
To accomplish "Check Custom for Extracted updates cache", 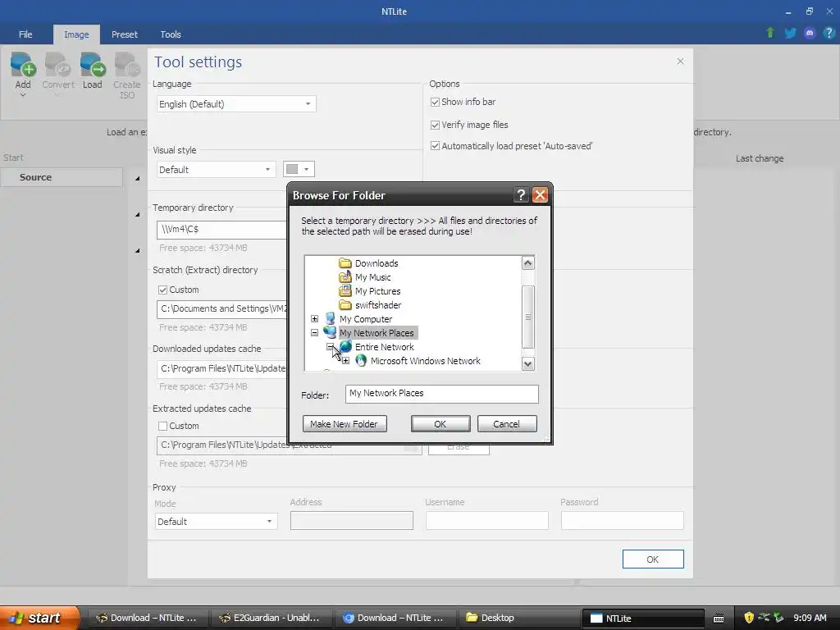I will pos(163,426).
